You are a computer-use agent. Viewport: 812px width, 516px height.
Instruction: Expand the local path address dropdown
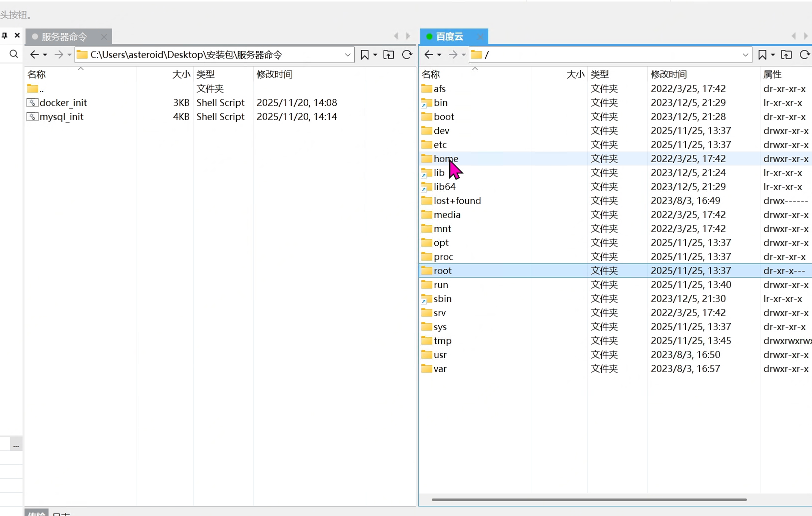tap(348, 54)
